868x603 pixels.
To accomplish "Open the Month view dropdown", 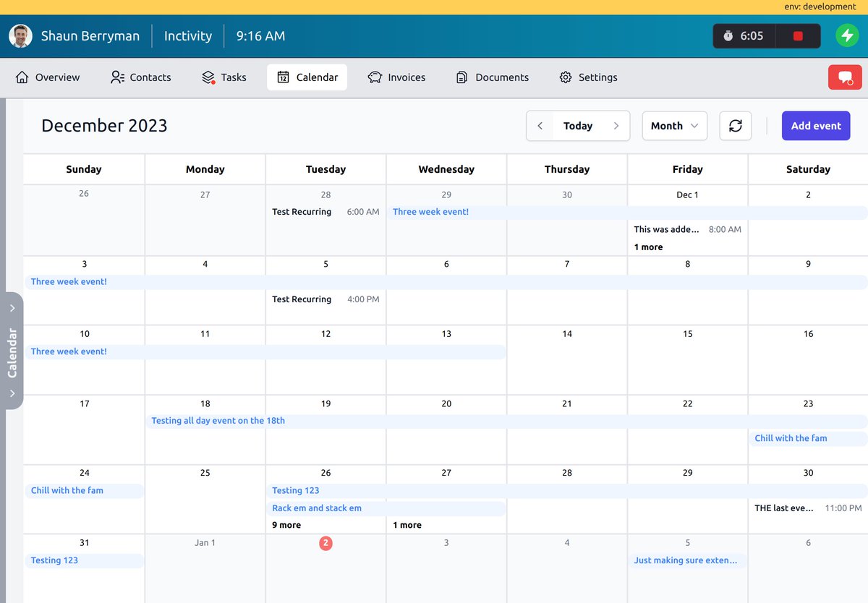I will point(675,126).
